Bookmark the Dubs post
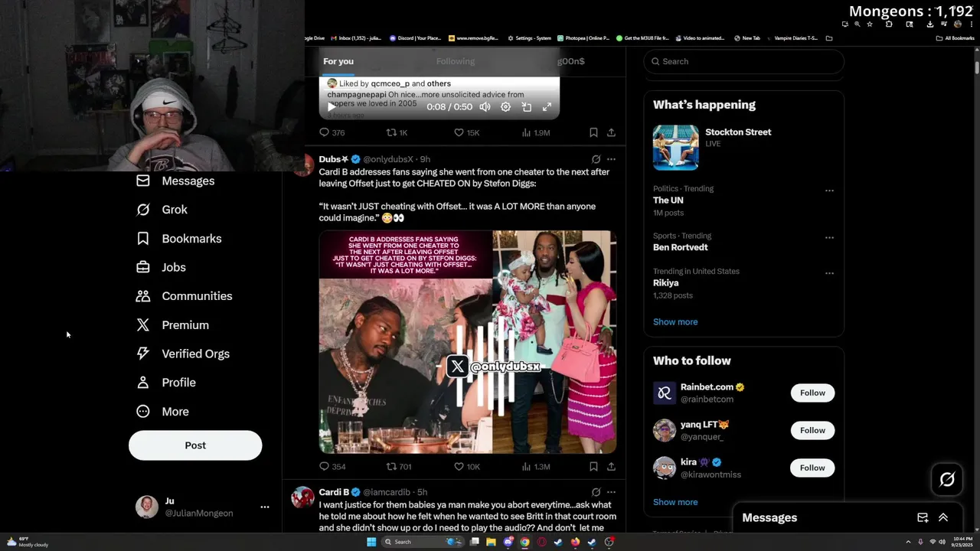The height and width of the screenshot is (551, 980). (593, 466)
